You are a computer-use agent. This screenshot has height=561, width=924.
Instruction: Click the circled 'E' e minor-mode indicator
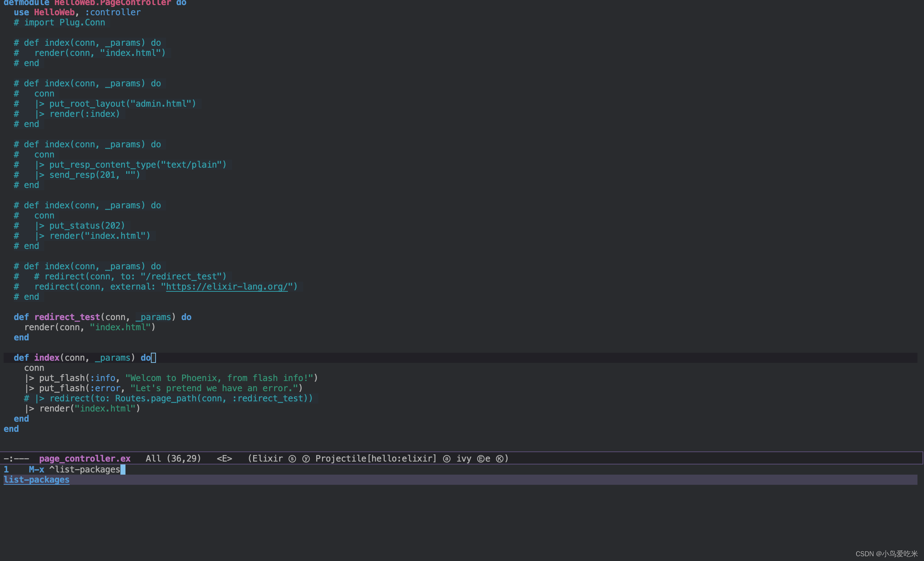click(483, 459)
